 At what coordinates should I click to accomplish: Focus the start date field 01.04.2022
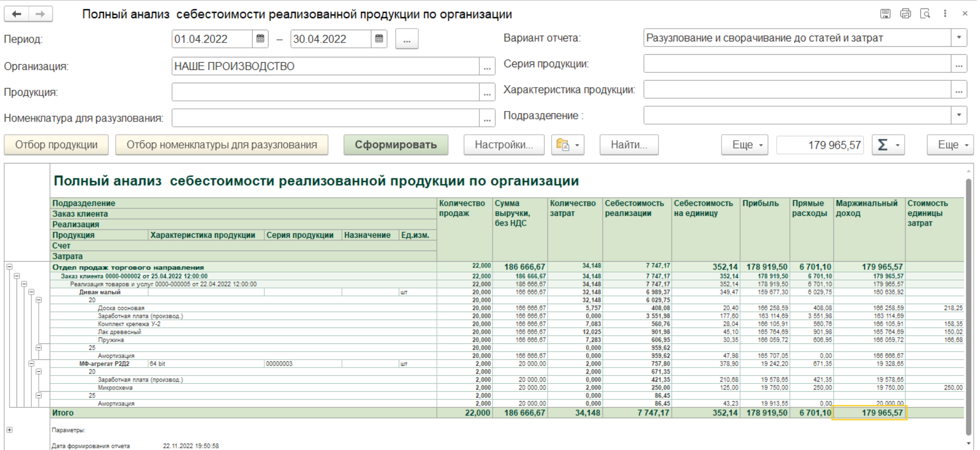coord(212,39)
